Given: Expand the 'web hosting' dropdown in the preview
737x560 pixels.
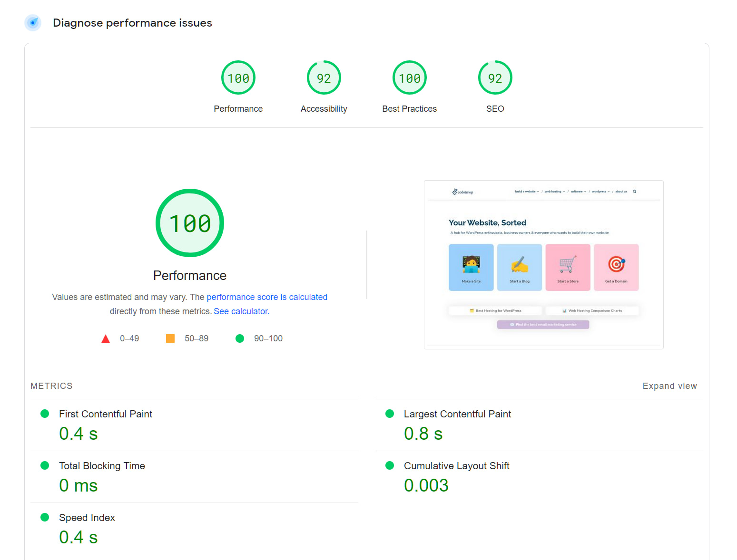Looking at the screenshot, I should click(x=554, y=191).
